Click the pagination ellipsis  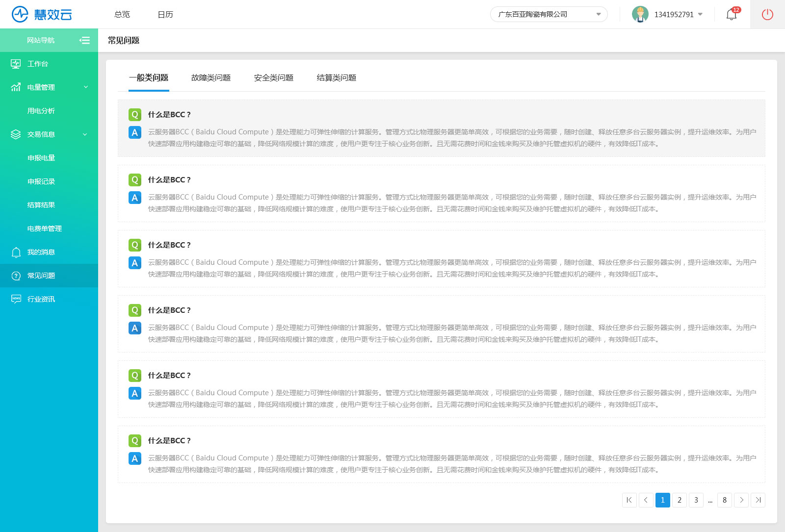click(x=710, y=501)
